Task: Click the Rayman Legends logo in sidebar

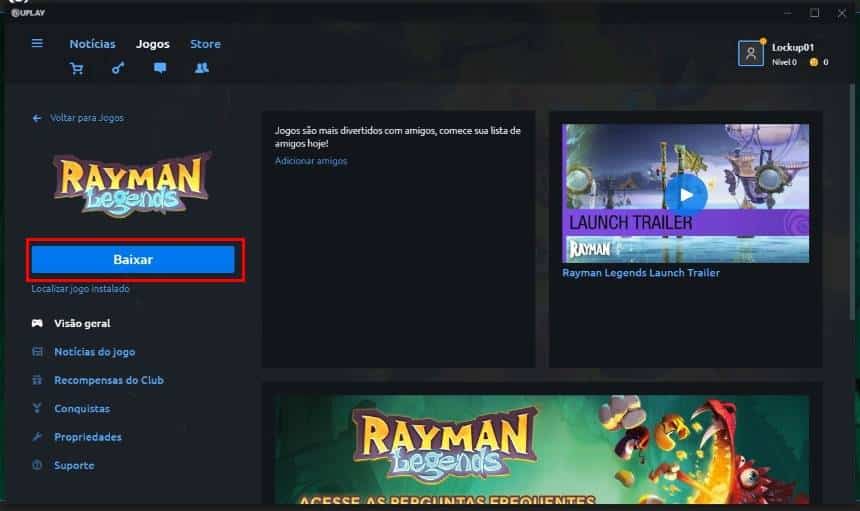Action: [132, 184]
